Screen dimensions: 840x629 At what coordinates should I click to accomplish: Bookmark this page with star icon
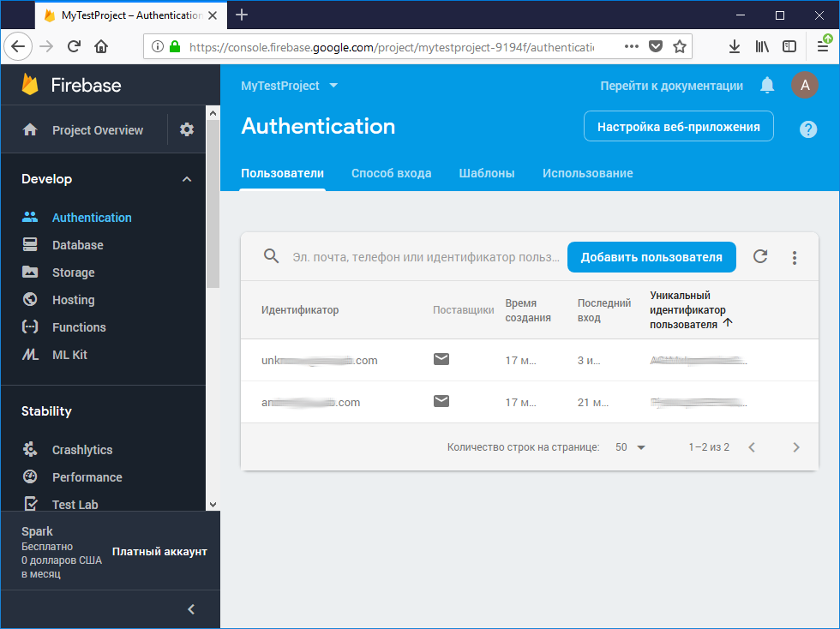point(680,47)
